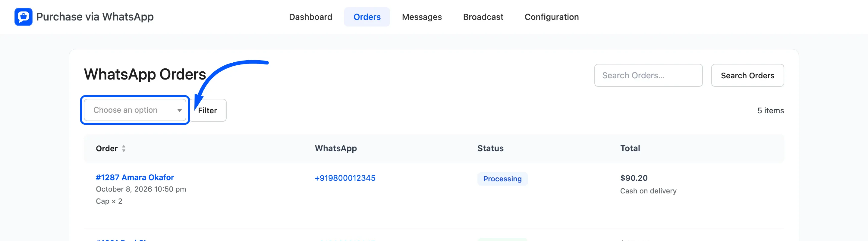The height and width of the screenshot is (241, 868).
Task: Click the Purchase via WhatsApp logo icon
Action: pyautogui.click(x=23, y=17)
